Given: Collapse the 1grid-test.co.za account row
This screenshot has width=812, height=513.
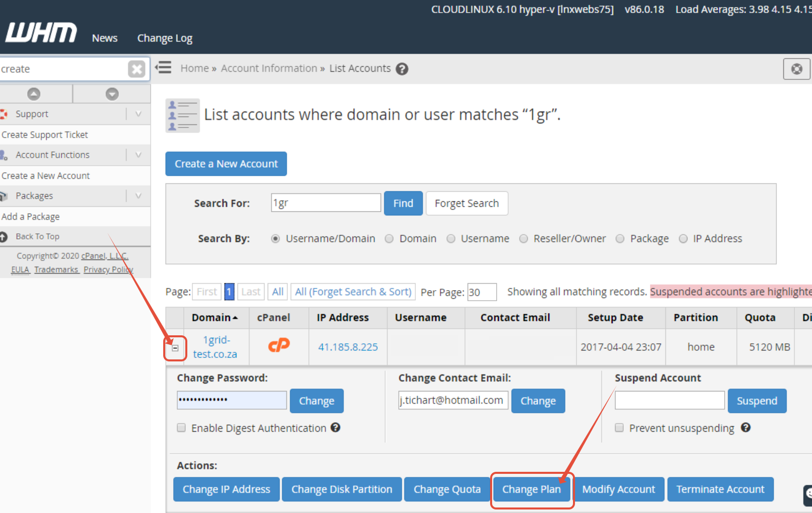Looking at the screenshot, I should coord(175,348).
